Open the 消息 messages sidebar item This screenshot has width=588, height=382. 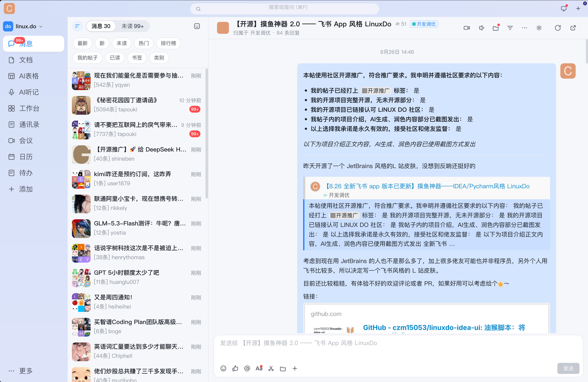coord(33,44)
